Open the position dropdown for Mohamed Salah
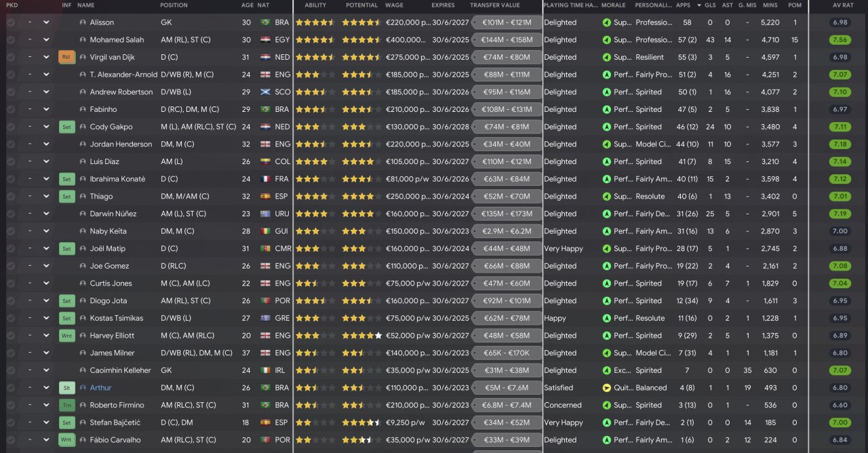Screen dimensions: 868x453 pos(46,40)
